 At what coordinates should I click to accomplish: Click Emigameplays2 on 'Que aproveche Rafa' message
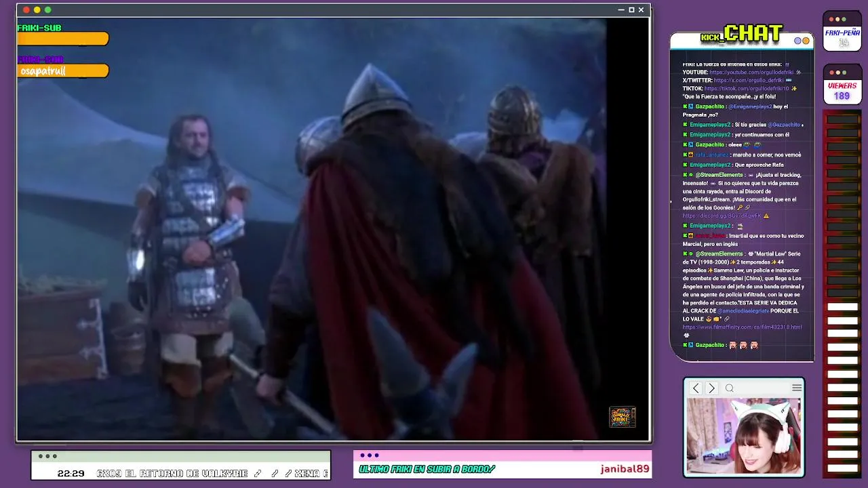point(709,165)
